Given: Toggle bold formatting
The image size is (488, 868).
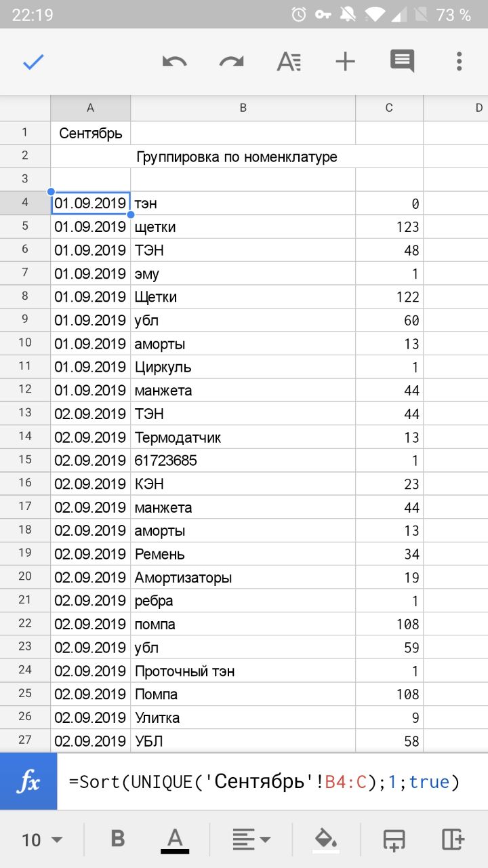Looking at the screenshot, I should click(x=117, y=840).
